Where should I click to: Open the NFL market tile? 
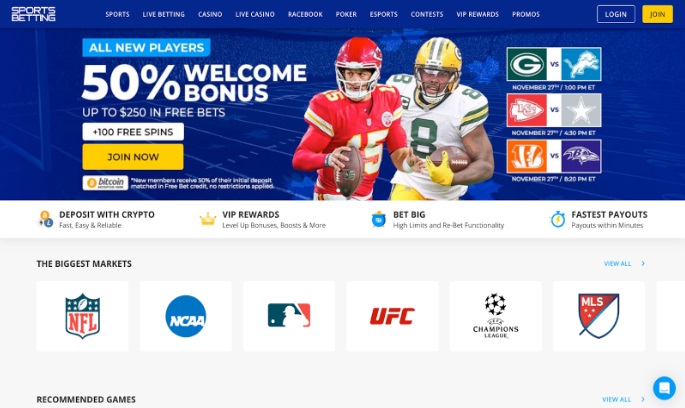[x=83, y=316]
